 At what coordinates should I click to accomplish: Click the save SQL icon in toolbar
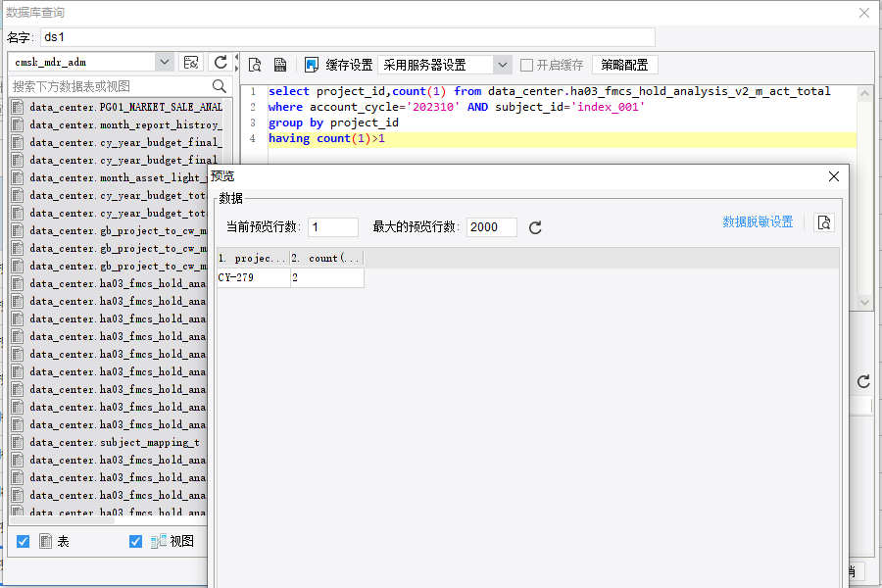pos(280,65)
